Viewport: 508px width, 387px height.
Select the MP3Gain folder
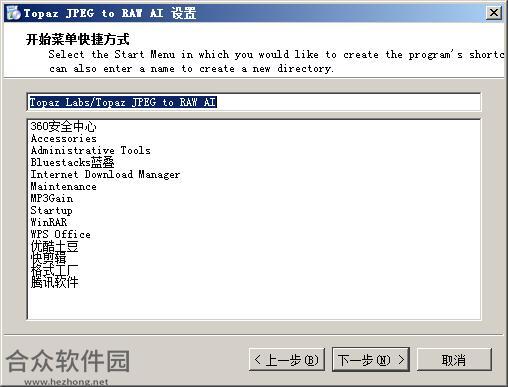click(x=52, y=198)
